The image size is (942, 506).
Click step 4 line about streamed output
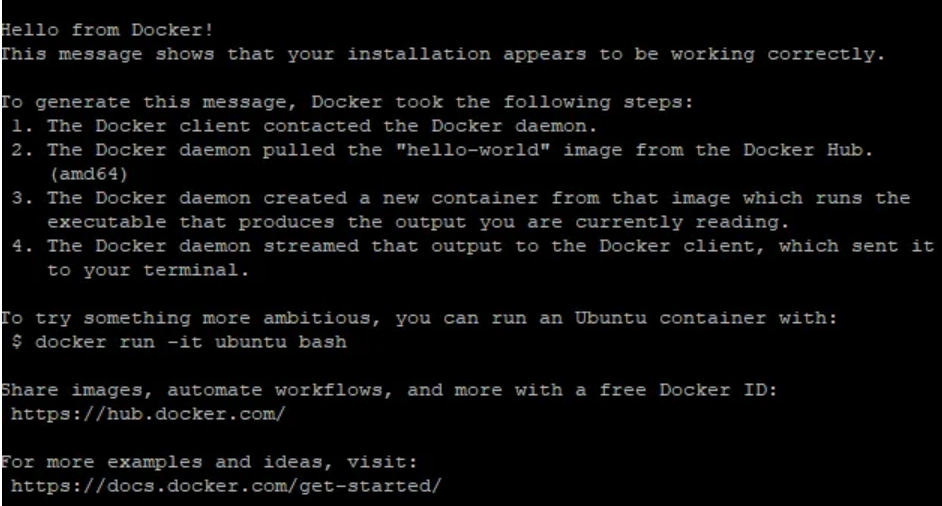click(473, 246)
